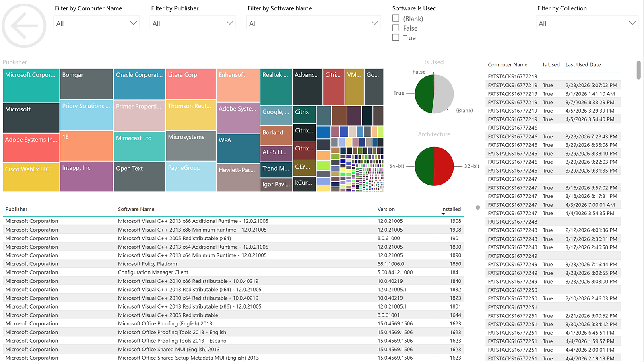This screenshot has width=644, height=362.
Task: Click the gray scroll handle beside software table
Action: click(478, 208)
